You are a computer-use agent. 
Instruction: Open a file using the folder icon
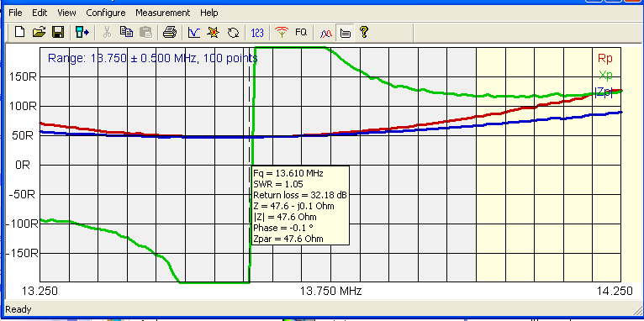(x=39, y=32)
